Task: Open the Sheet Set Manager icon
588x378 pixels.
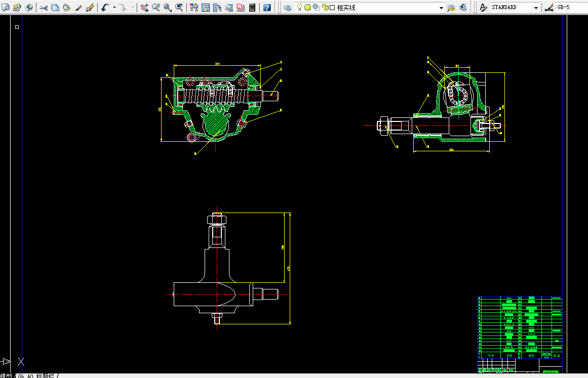Action: coord(229,8)
